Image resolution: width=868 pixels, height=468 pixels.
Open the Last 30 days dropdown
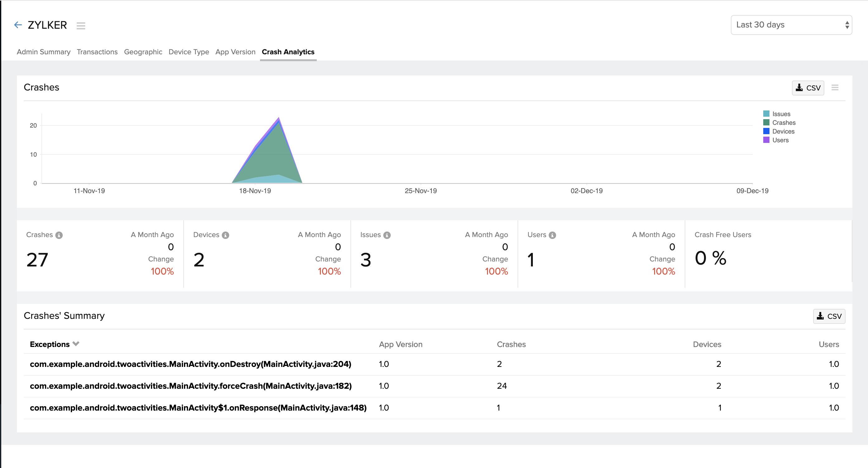[791, 25]
